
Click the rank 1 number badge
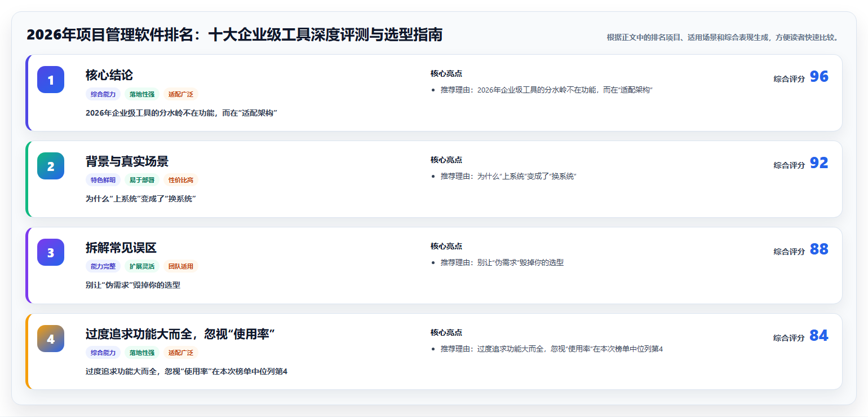tap(51, 80)
